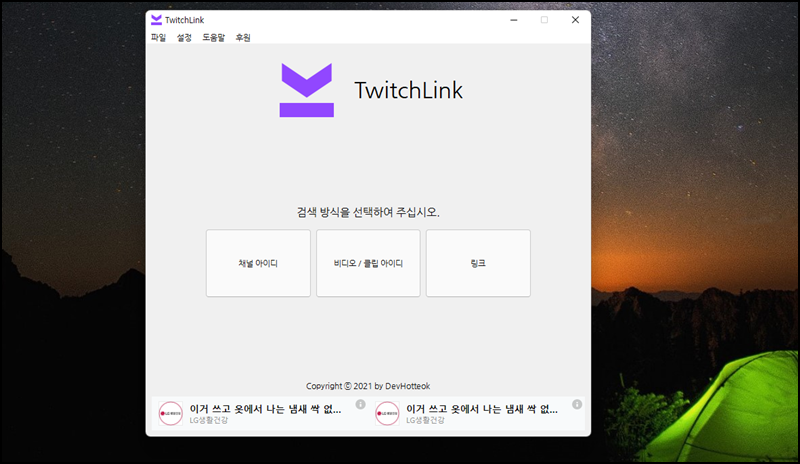Open the 도움말 menu
This screenshot has width=800, height=464.
click(x=213, y=37)
